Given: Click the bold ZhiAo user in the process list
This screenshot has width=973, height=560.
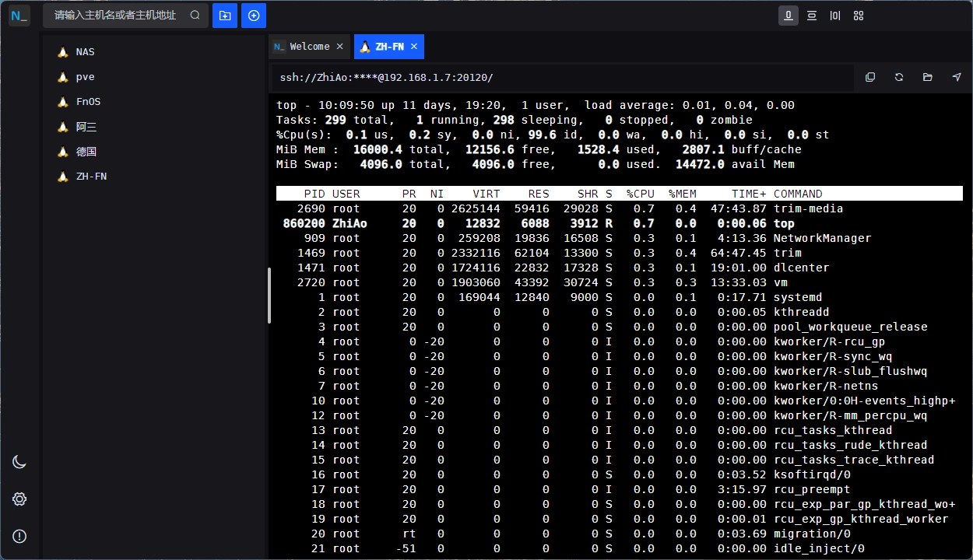Looking at the screenshot, I should click(350, 223).
